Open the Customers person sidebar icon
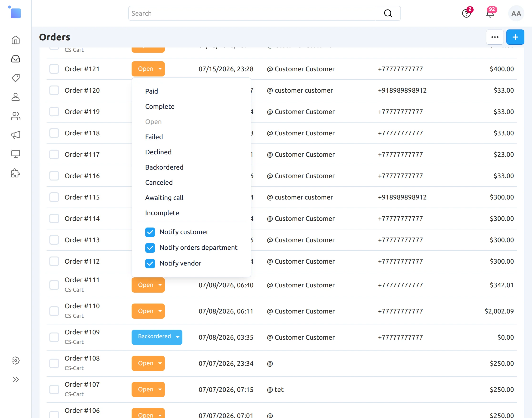The width and height of the screenshot is (532, 418). [x=16, y=97]
